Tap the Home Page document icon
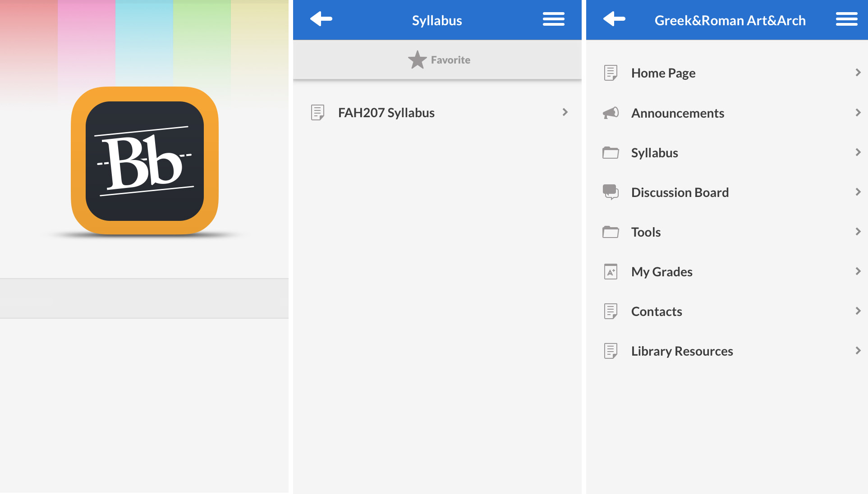 611,73
